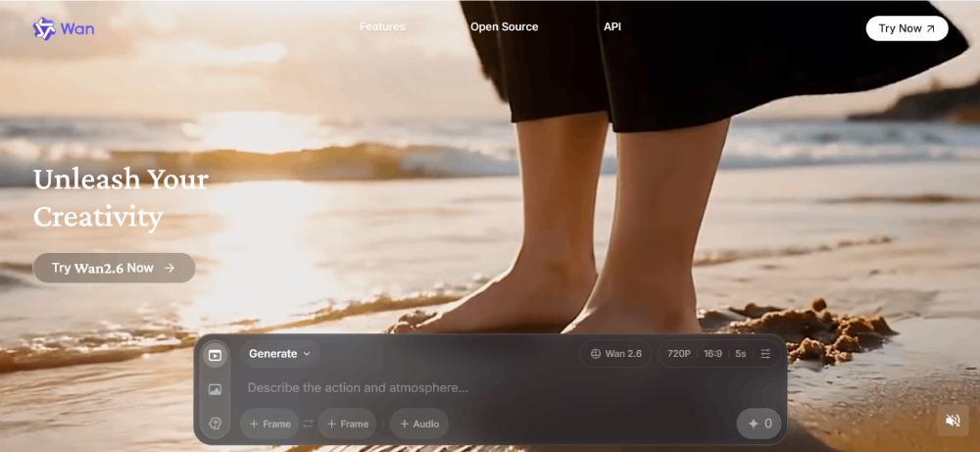Add an Audio file to the prompt
Viewport: 980px width, 452px height.
tap(419, 424)
